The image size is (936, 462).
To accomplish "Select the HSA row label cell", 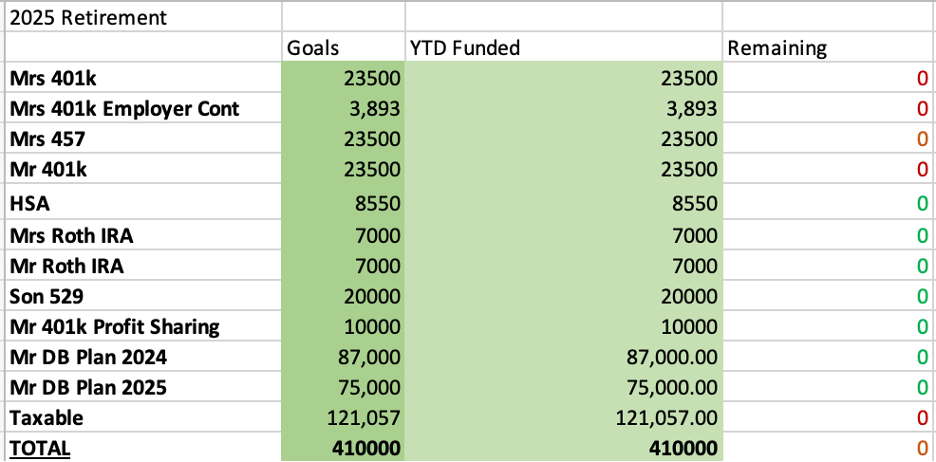I will click(x=30, y=204).
